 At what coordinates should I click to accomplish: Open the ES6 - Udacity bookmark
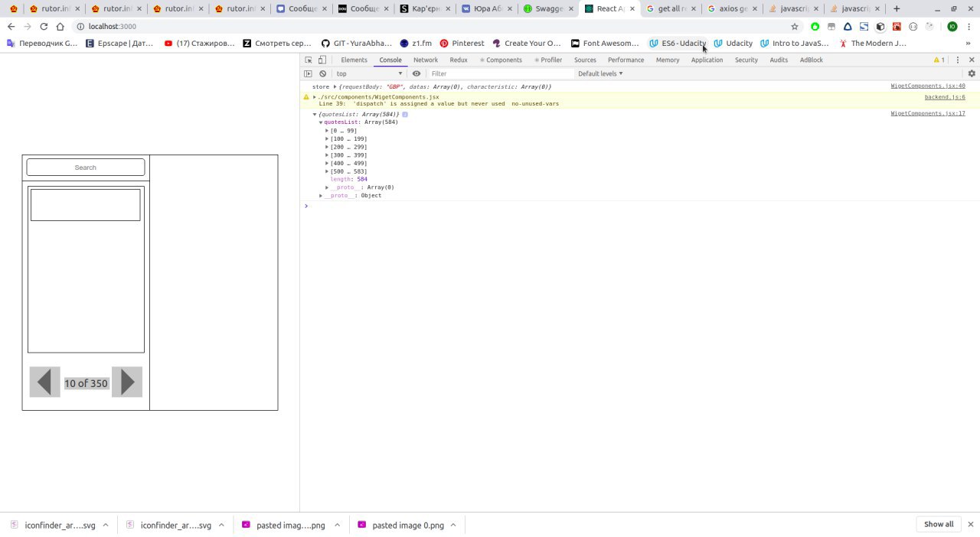coord(678,44)
